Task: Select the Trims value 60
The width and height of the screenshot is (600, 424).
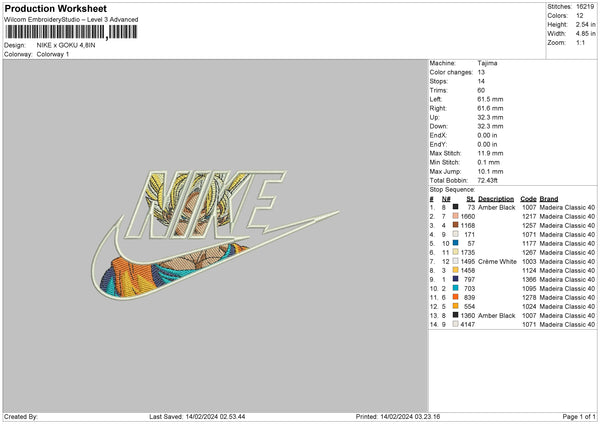Action: click(481, 90)
